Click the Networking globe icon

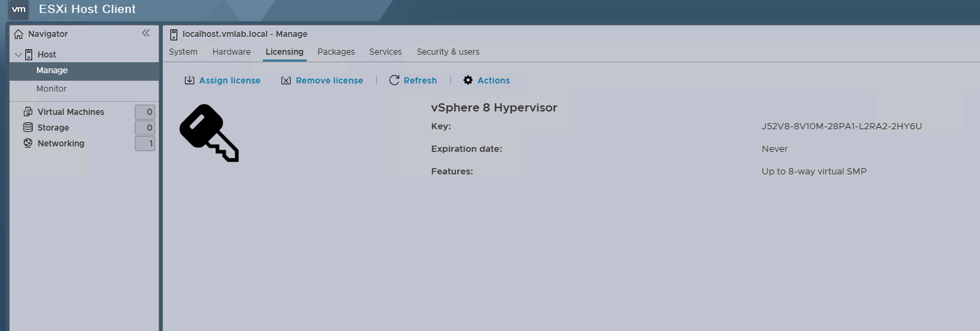(28, 143)
